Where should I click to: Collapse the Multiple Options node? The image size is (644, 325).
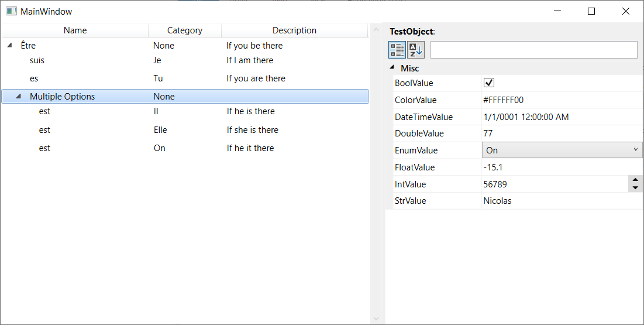click(x=19, y=97)
